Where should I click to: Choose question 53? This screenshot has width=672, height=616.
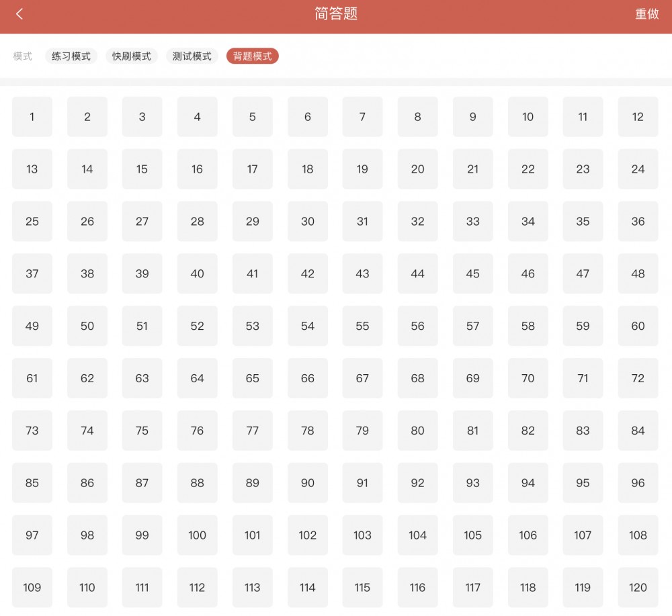(253, 326)
